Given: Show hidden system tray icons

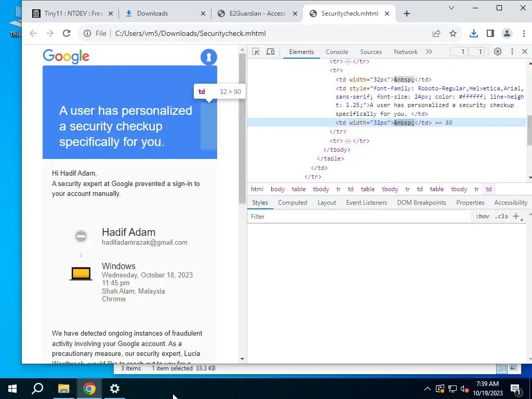Looking at the screenshot, I should (428, 389).
